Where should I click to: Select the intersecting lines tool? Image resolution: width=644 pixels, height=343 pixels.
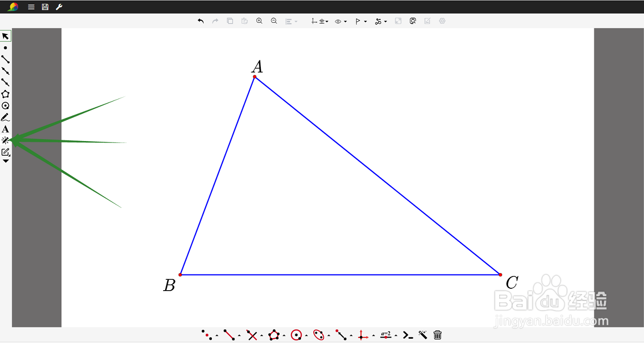pos(252,335)
